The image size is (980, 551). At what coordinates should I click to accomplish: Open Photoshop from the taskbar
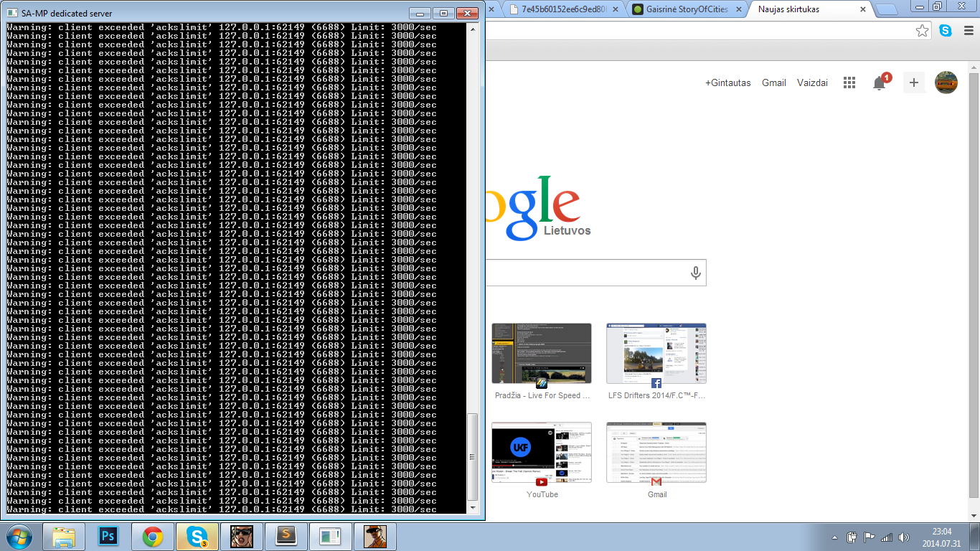[109, 536]
